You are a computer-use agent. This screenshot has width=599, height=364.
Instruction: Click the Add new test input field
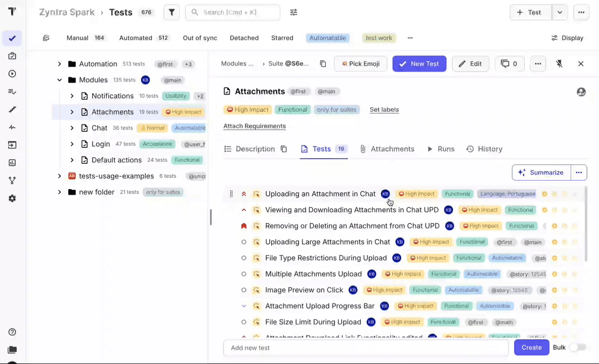click(x=365, y=348)
